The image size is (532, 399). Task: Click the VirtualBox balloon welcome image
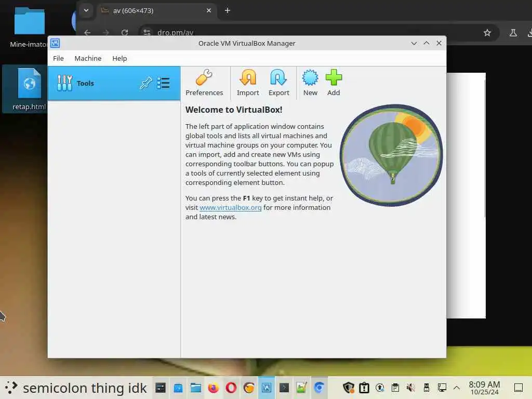tap(391, 155)
